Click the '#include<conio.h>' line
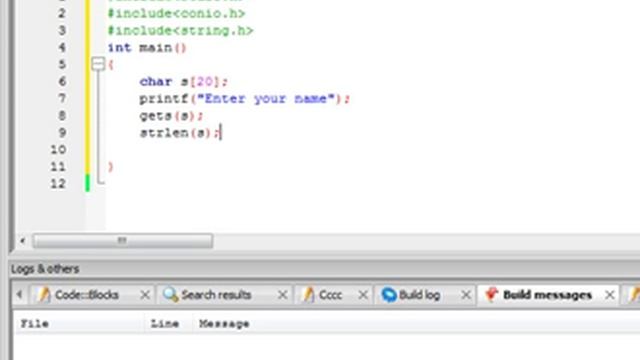Image resolution: width=640 pixels, height=360 pixels. click(176, 13)
